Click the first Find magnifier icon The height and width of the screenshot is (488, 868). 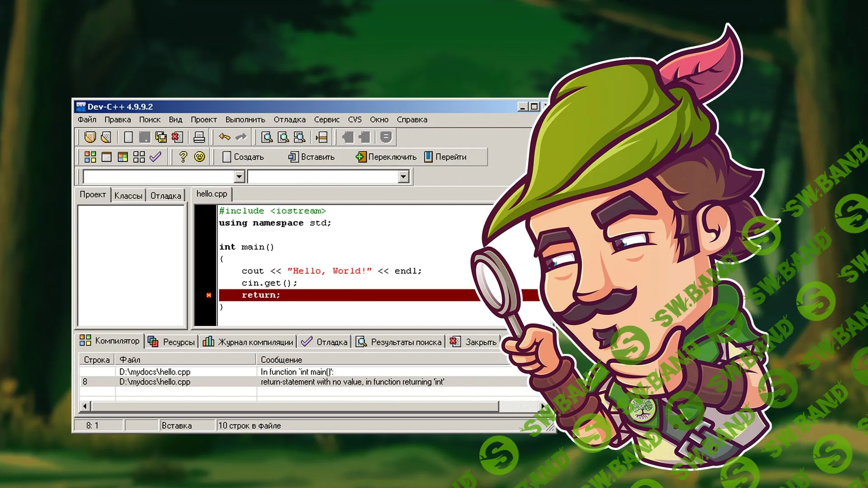tap(267, 137)
